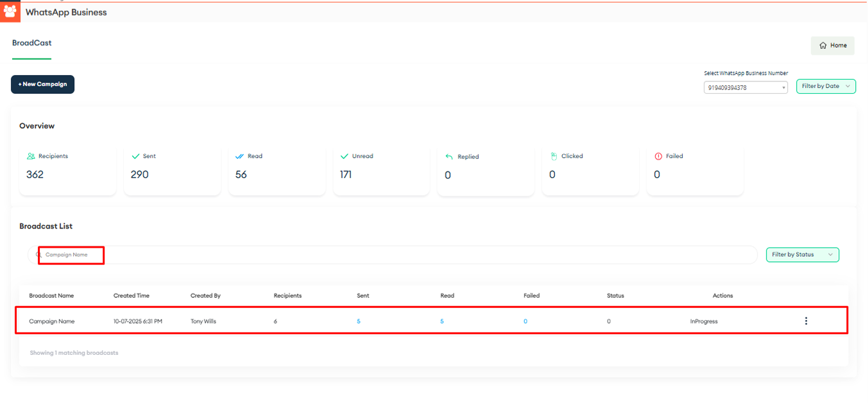Click the Status column header
This screenshot has height=403, width=868.
coord(615,296)
